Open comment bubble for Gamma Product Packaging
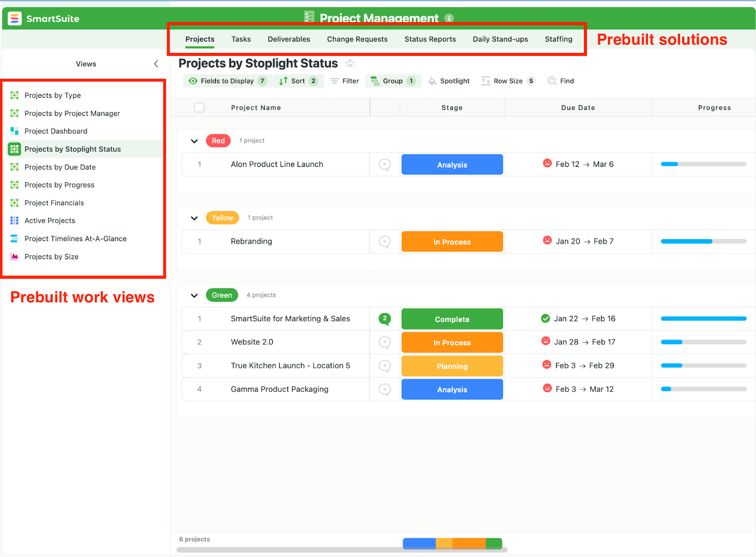Screen dimensions: 756x557 385,390
